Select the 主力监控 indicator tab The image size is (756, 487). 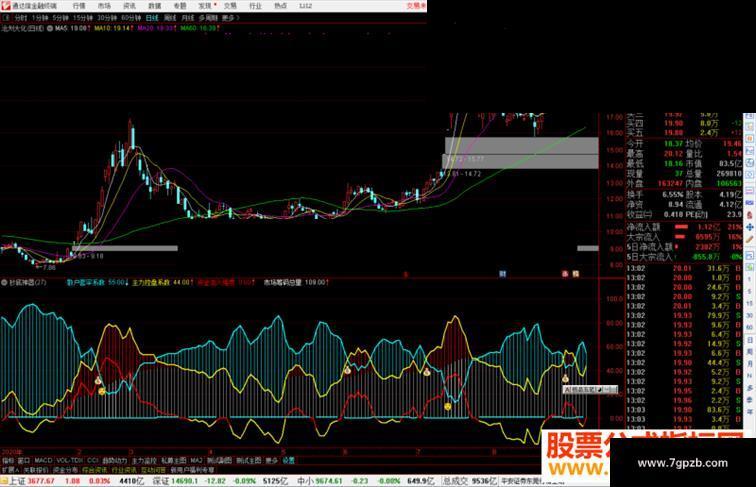(x=144, y=460)
